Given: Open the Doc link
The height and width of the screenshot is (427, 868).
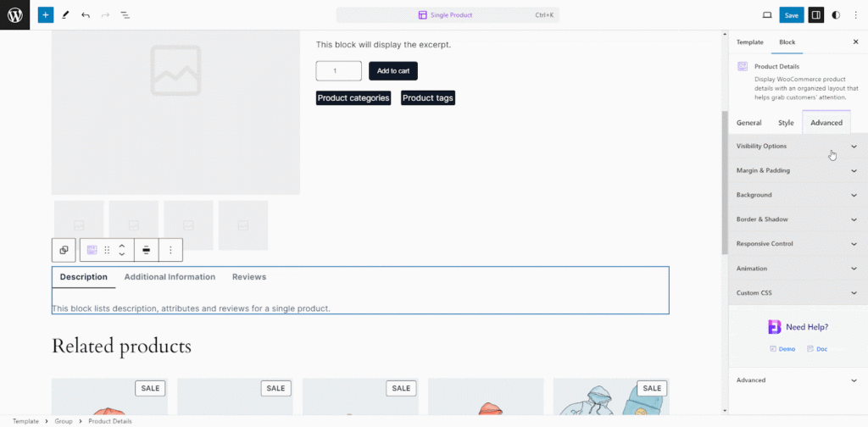Looking at the screenshot, I should pos(818,349).
